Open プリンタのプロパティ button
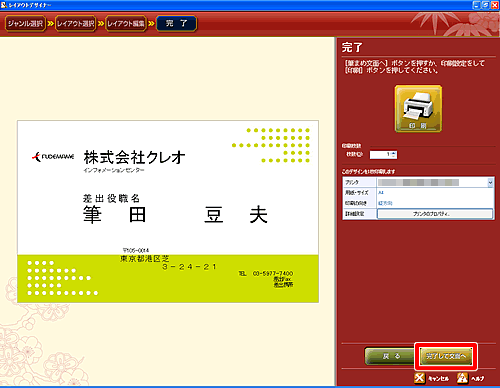Image resolution: width=500 pixels, height=388 pixels. (435, 214)
